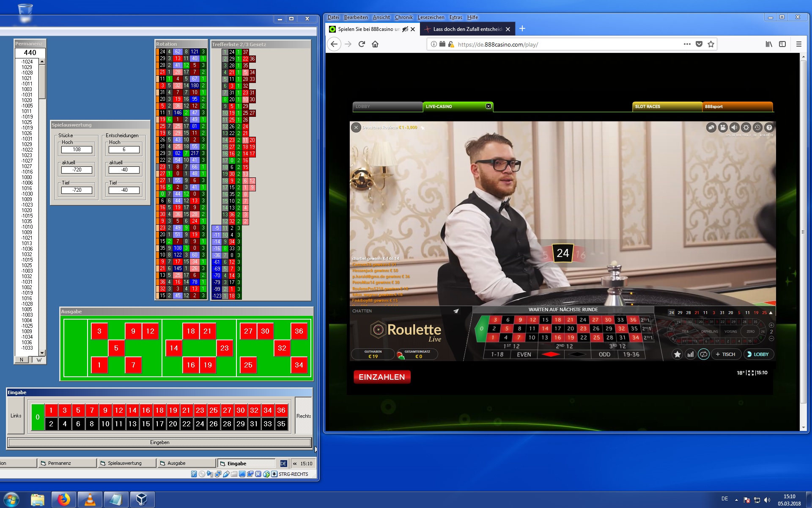Open the live chat bubble icon

(x=711, y=127)
